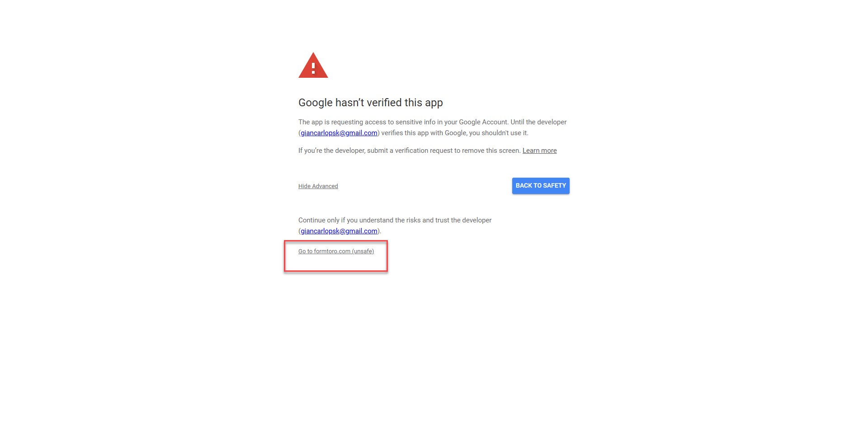The height and width of the screenshot is (430, 868).
Task: Return to safety using the blue button
Action: pos(541,186)
